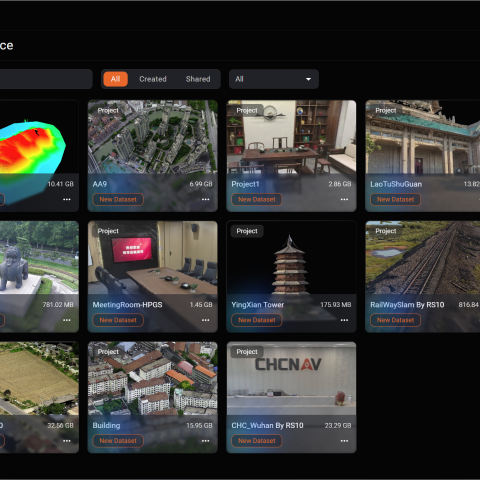Open YingXian Tower pagoda thumbnail

pos(291,257)
